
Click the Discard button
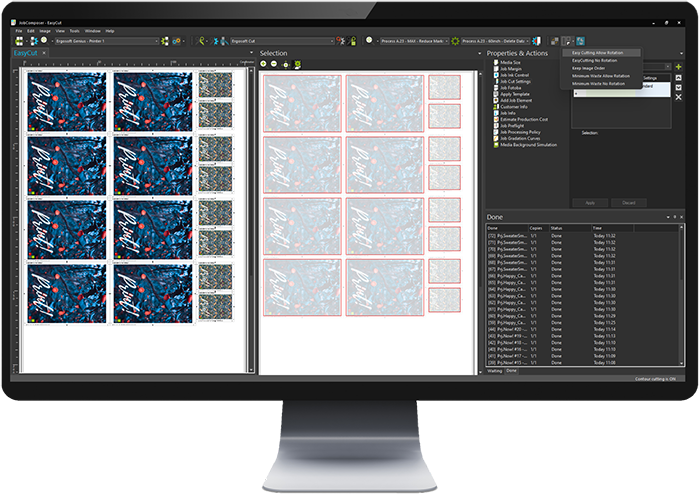628,202
